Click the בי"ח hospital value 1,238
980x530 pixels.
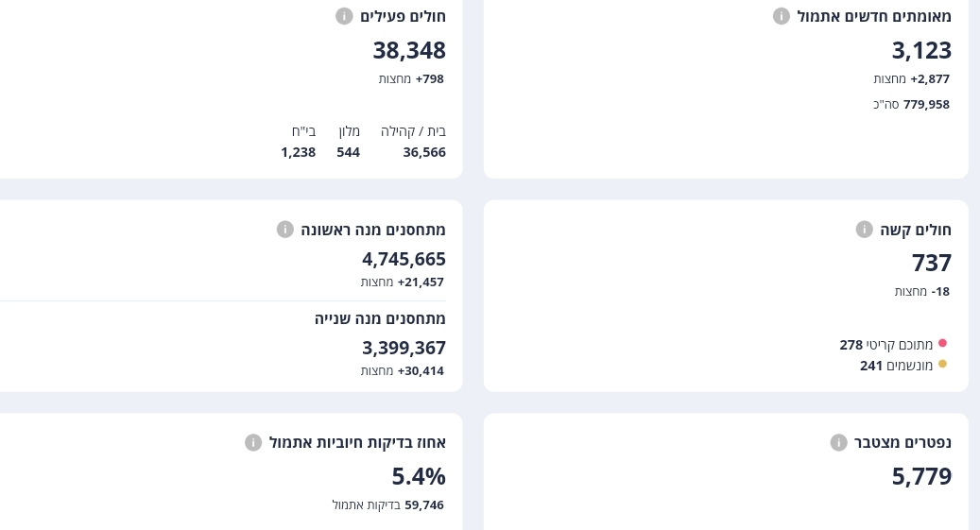point(298,152)
